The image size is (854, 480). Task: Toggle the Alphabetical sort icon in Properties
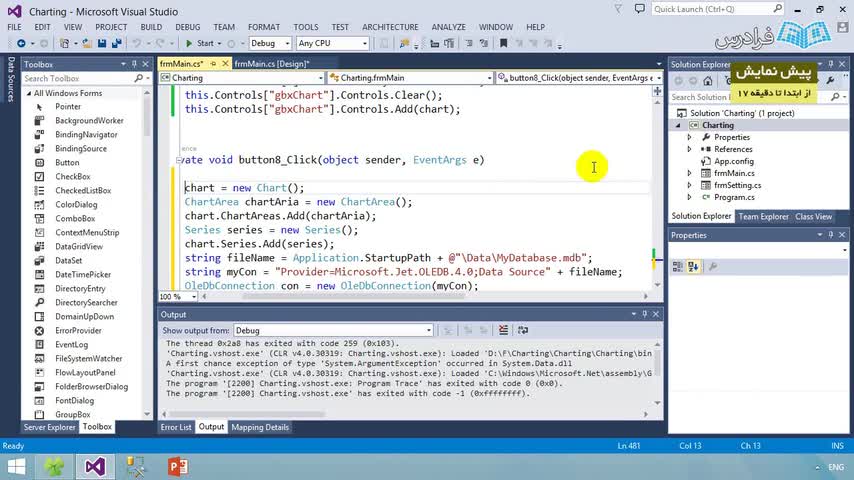[x=693, y=266]
